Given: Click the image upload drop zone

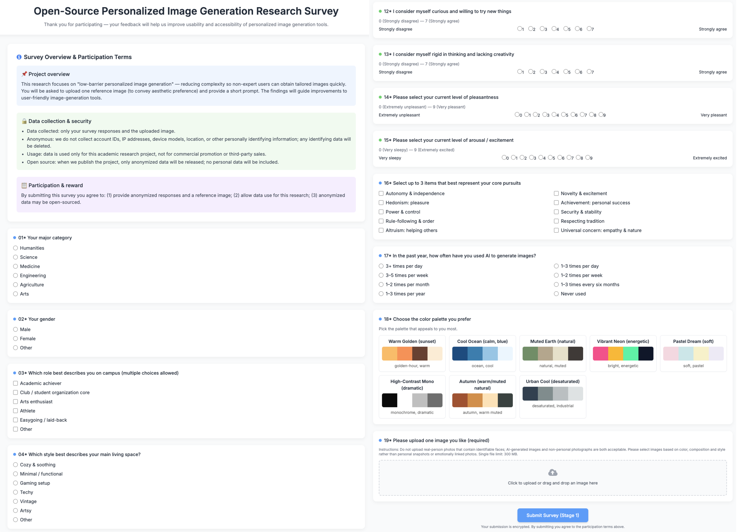Looking at the screenshot, I should (x=552, y=478).
